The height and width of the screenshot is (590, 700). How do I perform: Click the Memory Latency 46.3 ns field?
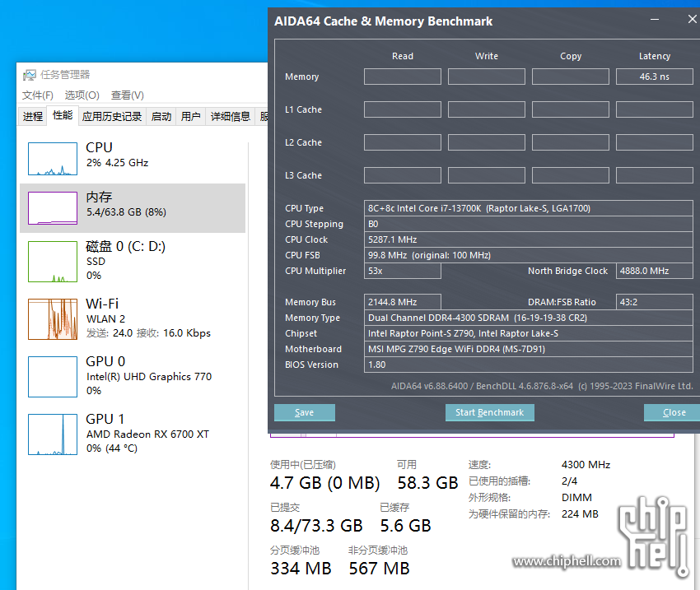pyautogui.click(x=655, y=77)
